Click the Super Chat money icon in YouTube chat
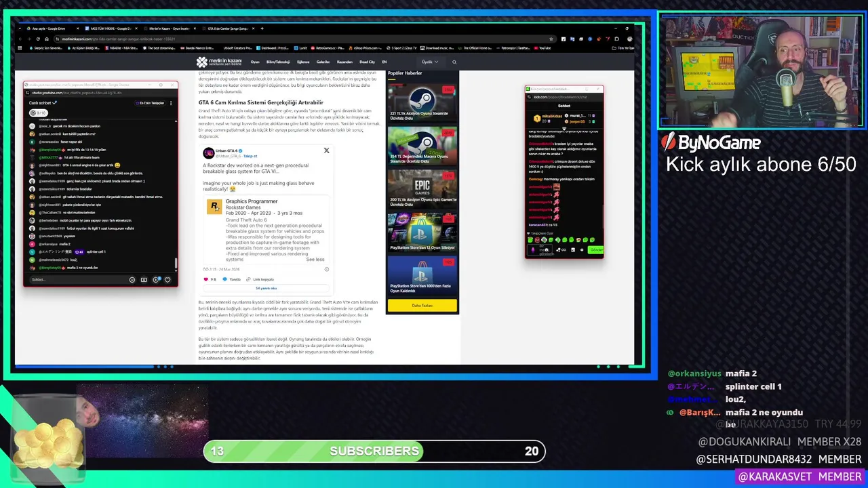 tap(144, 279)
